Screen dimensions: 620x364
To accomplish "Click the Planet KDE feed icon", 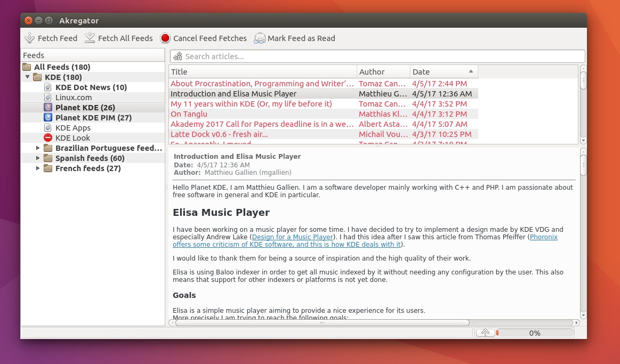I will click(x=48, y=108).
